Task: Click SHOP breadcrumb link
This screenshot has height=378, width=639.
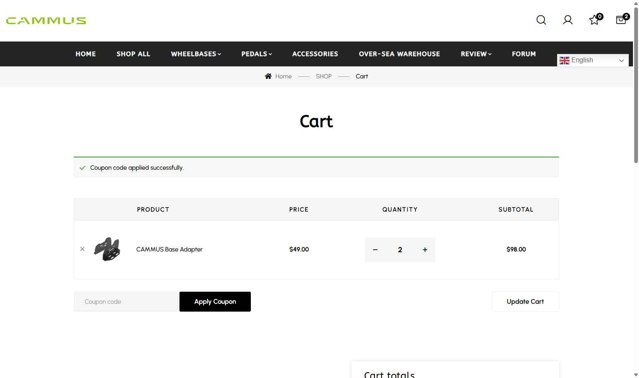Action: pyautogui.click(x=324, y=76)
